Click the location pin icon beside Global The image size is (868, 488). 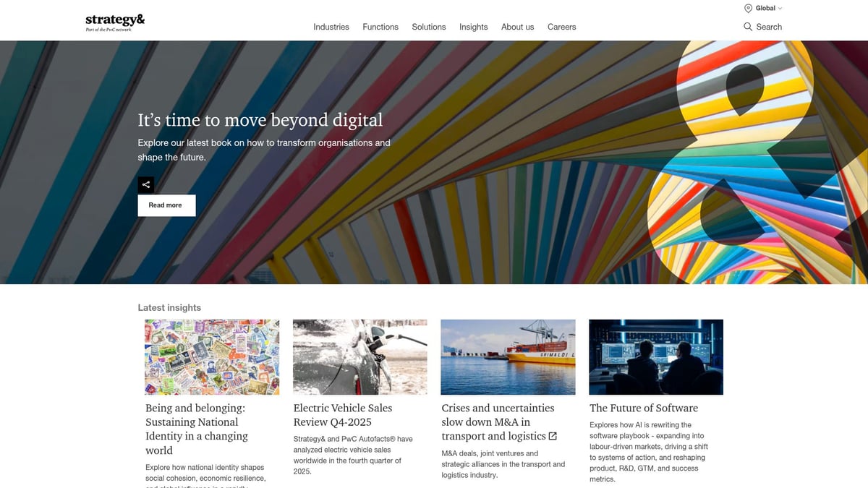748,9
